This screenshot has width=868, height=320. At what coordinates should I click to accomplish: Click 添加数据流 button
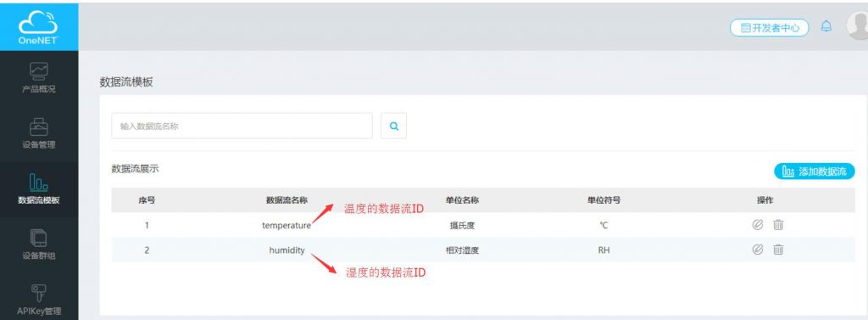(x=815, y=171)
